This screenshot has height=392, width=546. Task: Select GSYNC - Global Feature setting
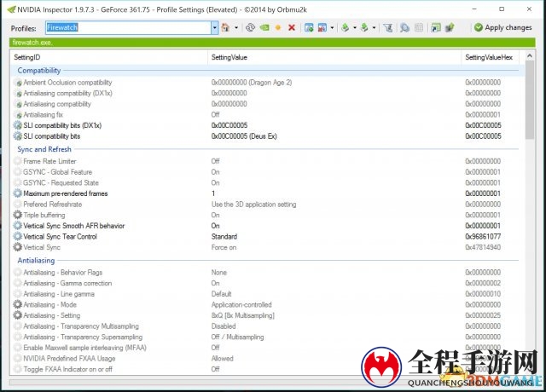point(57,172)
